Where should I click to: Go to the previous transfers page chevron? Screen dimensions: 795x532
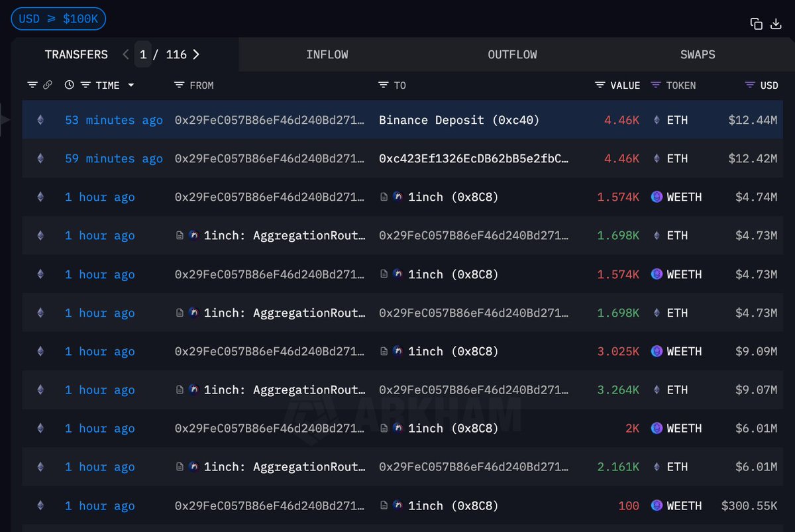(x=126, y=54)
